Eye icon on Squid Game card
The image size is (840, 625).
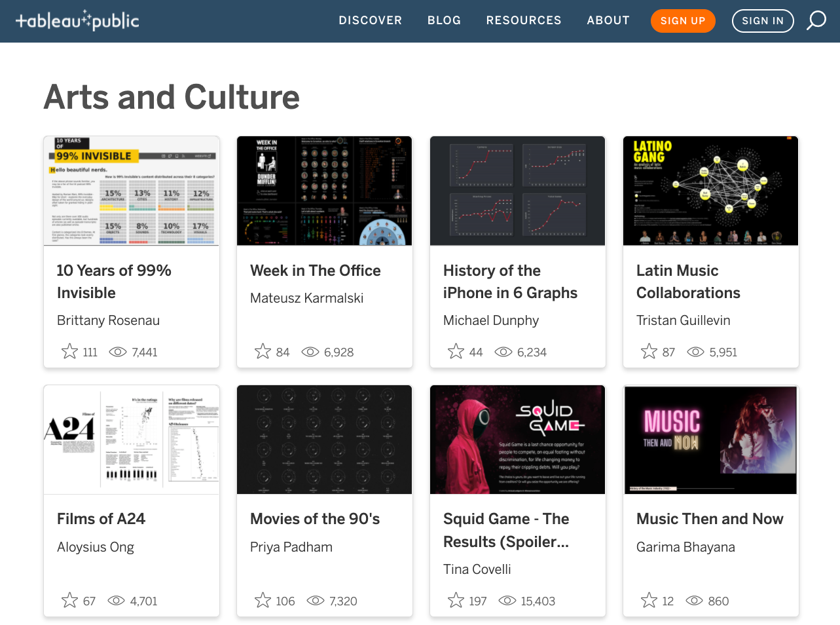(x=507, y=601)
